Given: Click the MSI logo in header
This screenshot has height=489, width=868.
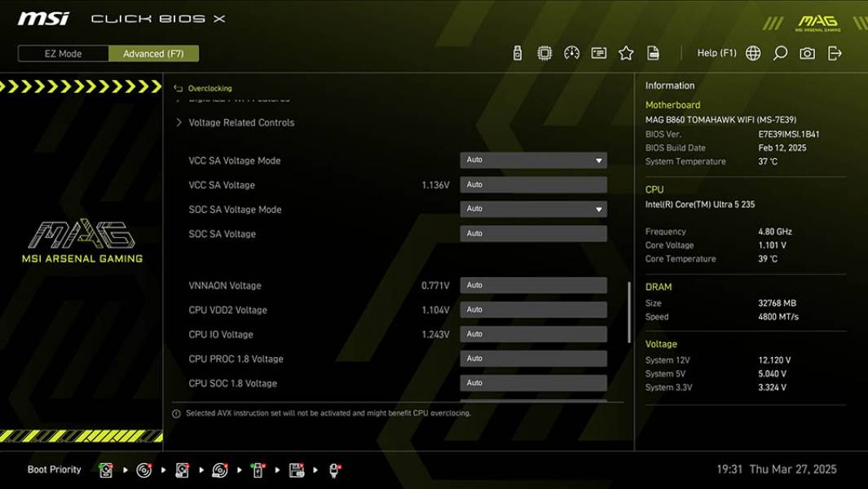Looking at the screenshot, I should click(43, 20).
